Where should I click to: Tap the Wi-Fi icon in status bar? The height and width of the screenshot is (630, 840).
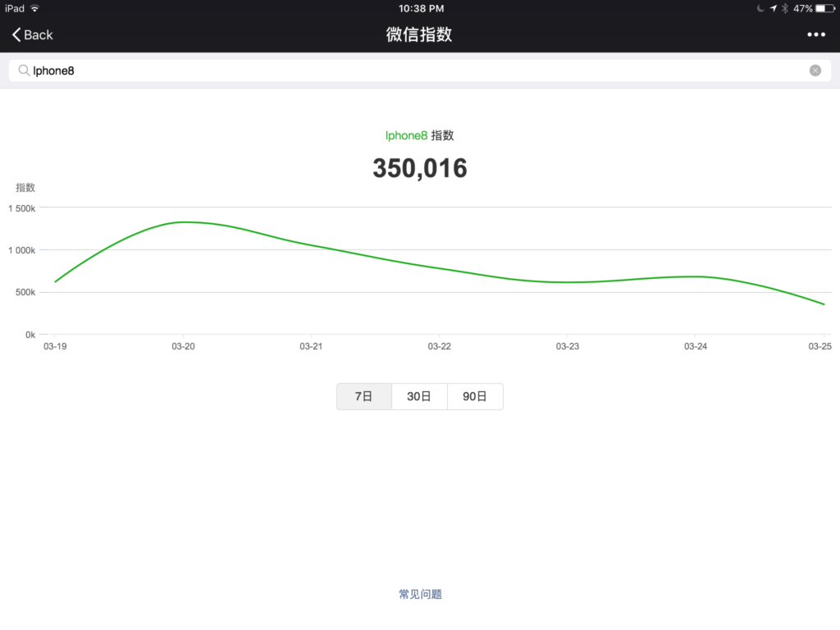(x=34, y=8)
